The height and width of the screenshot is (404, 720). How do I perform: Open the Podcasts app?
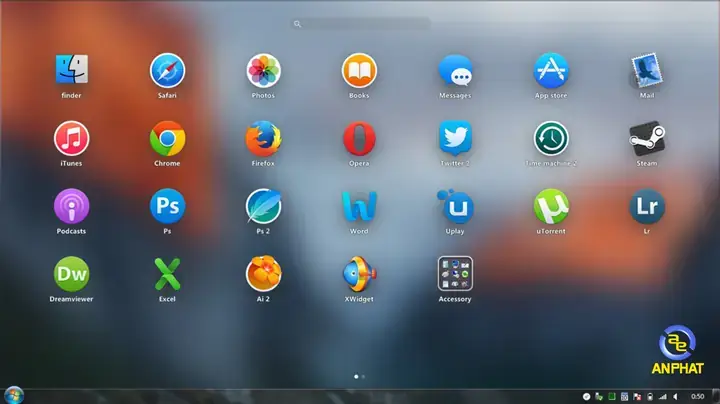click(x=71, y=206)
